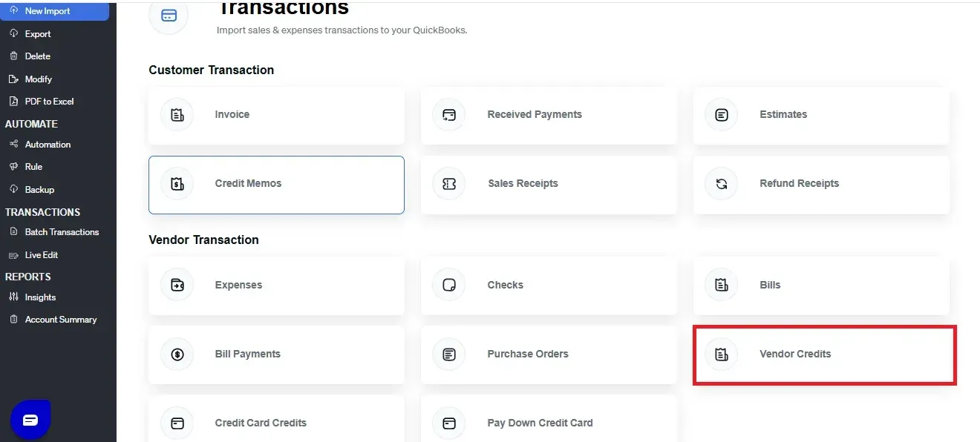Select the Pay Down Credit Card tile

tap(548, 423)
